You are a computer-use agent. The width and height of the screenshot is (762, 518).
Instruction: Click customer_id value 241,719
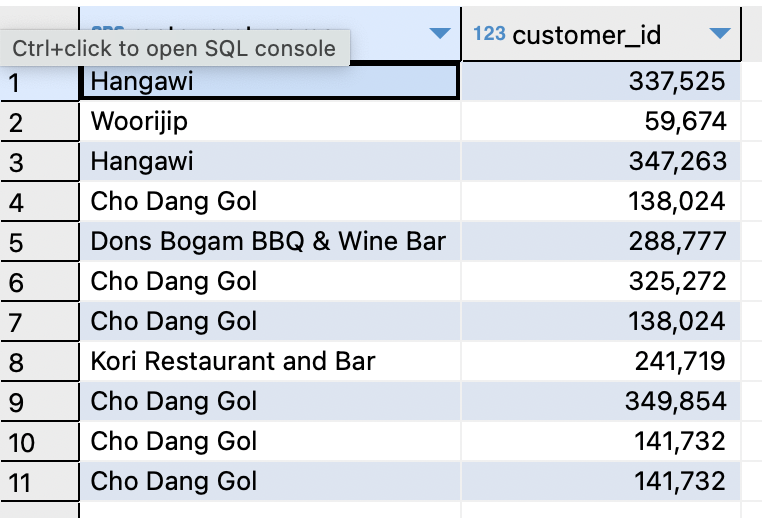coord(601,362)
